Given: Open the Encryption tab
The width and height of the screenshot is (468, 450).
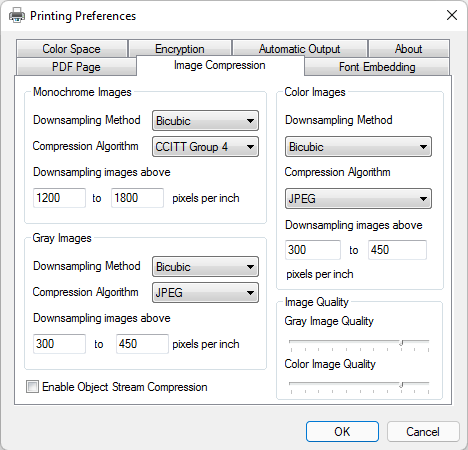Looking at the screenshot, I should click(x=180, y=49).
